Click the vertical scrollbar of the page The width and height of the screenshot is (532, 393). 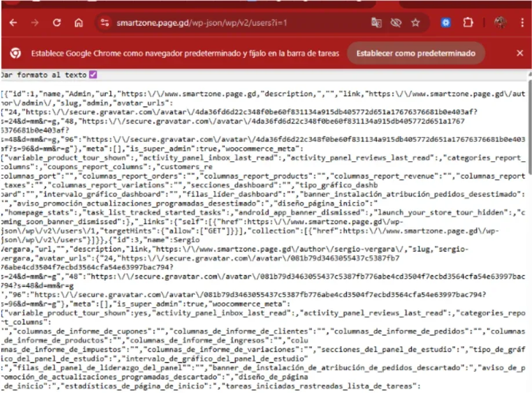point(530,128)
